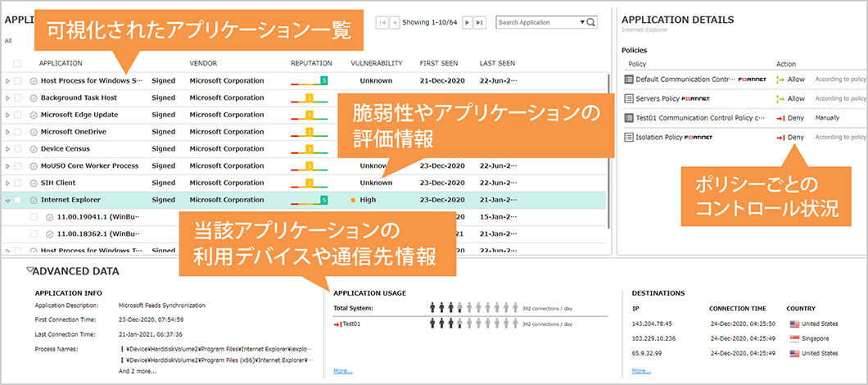Image resolution: width=868 pixels, height=385 pixels.
Task: Collapse the Advanced Data section
Action: click(30, 270)
